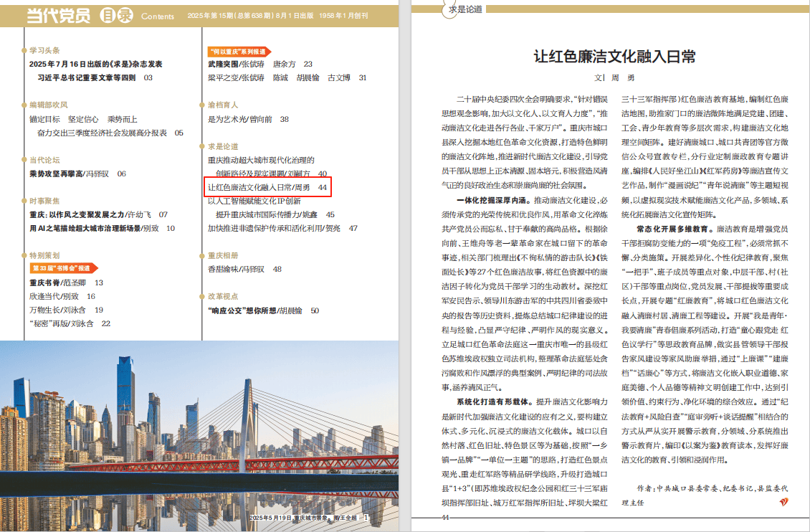Select bold subheading 常态化开展多维教育
The image size is (810, 532).
point(672,229)
